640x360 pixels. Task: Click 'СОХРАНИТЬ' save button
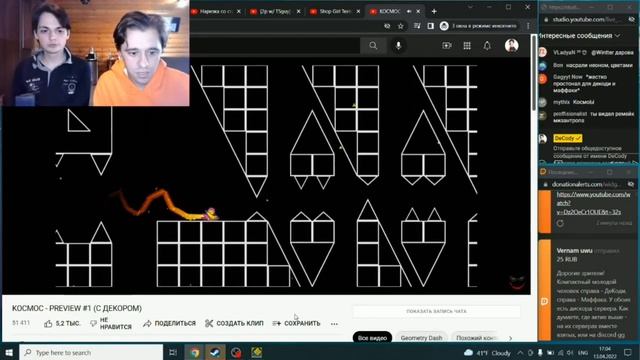[x=296, y=323]
